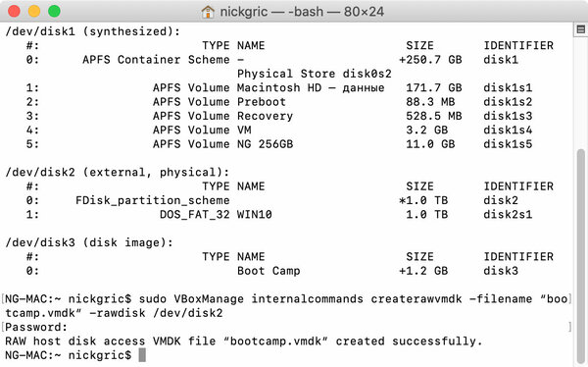Click the split pane icon above scrollbar

click(x=581, y=29)
